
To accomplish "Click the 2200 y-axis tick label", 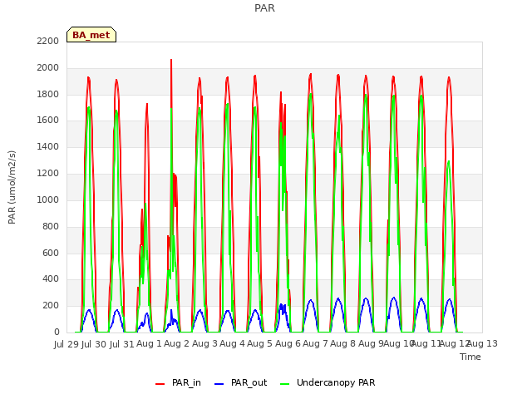I will [x=48, y=41].
